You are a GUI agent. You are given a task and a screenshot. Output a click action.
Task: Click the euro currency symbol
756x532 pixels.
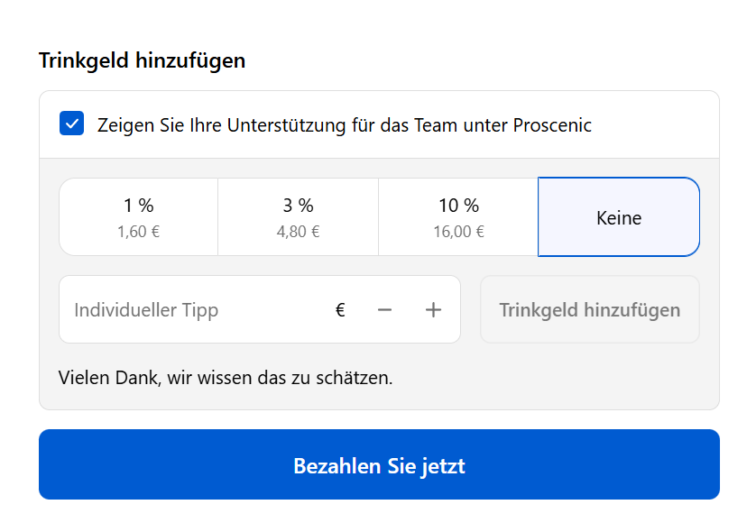(340, 310)
